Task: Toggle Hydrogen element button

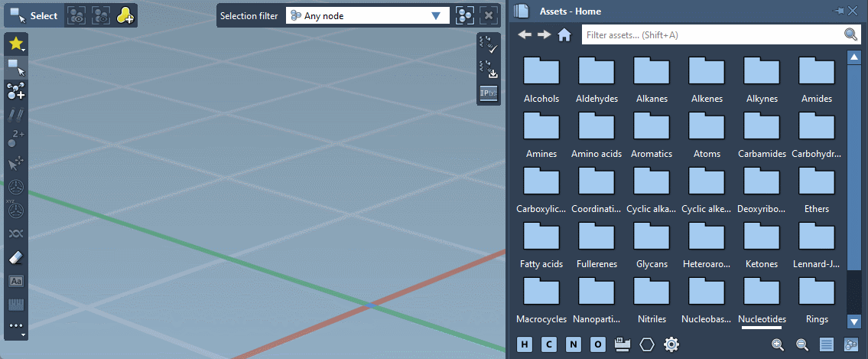Action: [525, 344]
